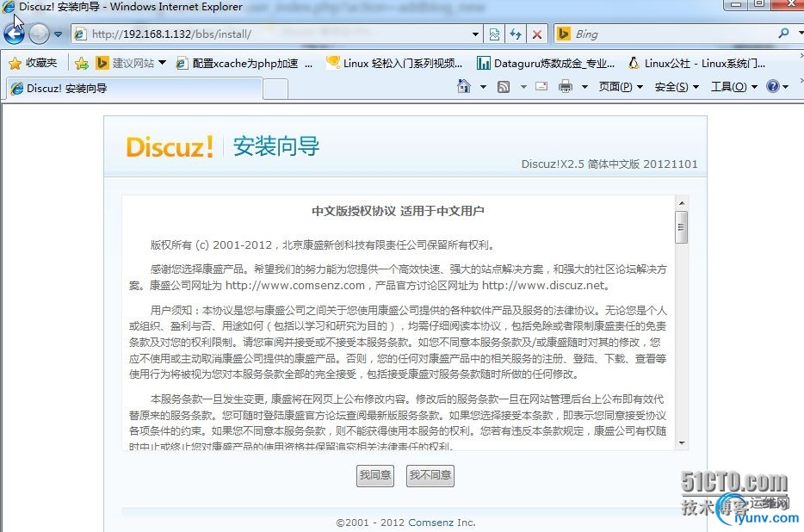Refresh the page with the blue arrows icon
The width and height of the screenshot is (804, 532).
(516, 34)
